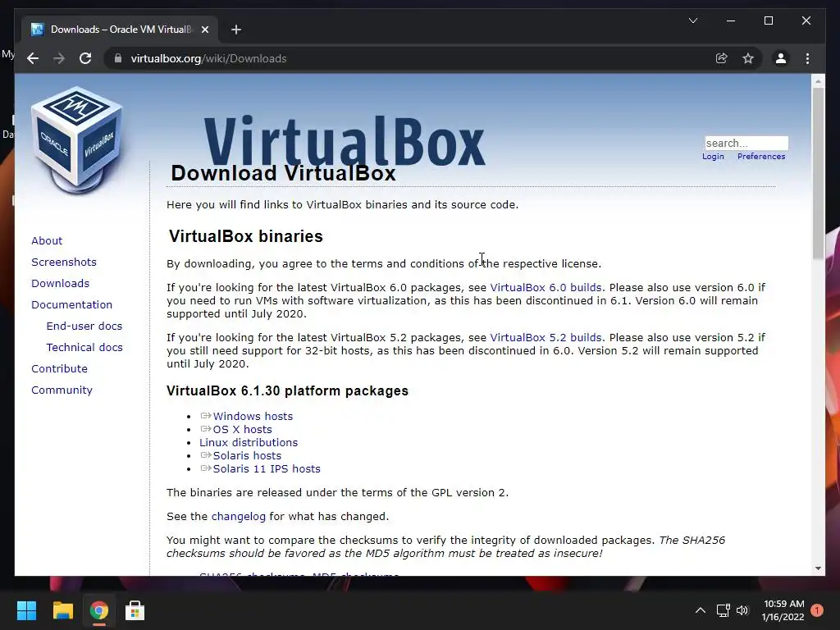
Task: Show hidden system tray icons
Action: click(x=701, y=610)
